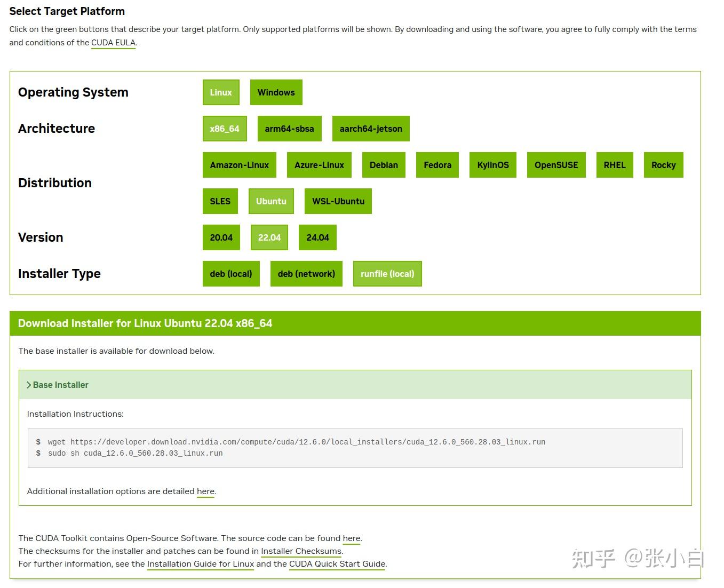Click the 'Operating System' row label
The width and height of the screenshot is (724, 588).
click(73, 92)
